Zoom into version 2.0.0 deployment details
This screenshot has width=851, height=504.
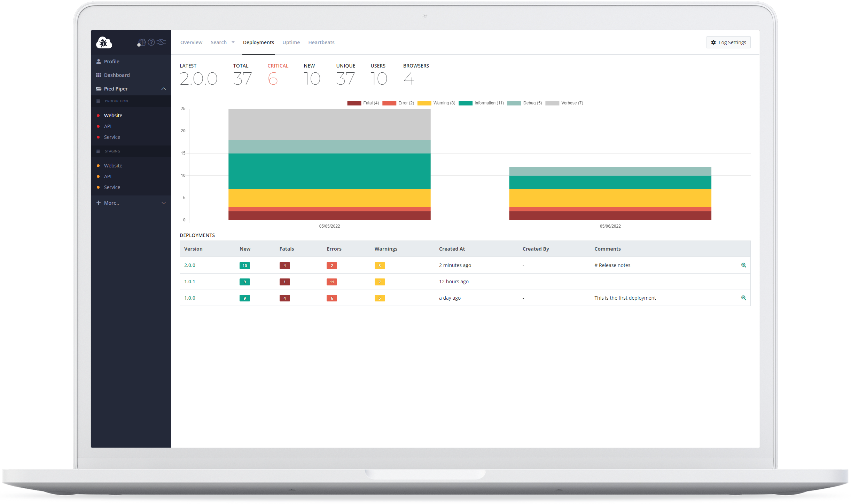pos(744,265)
